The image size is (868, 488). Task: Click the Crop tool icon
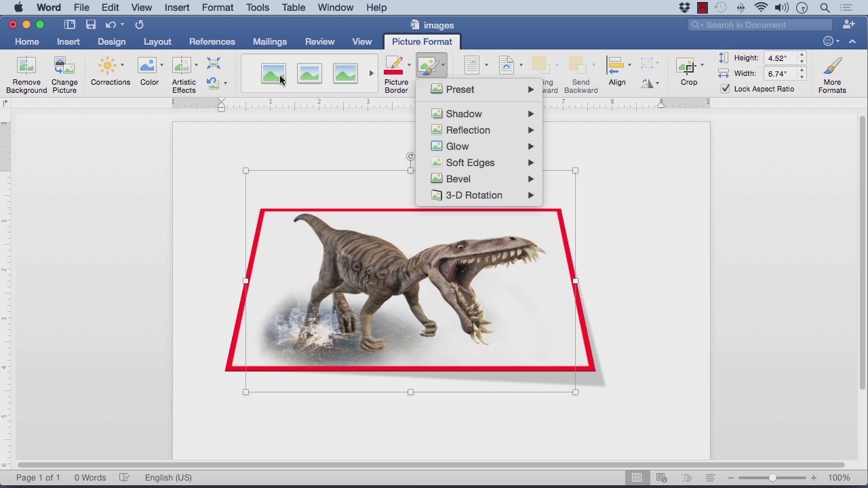[x=686, y=66]
